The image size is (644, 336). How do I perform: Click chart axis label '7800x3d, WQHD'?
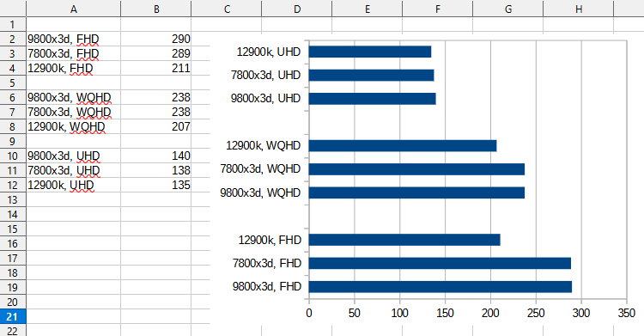point(260,169)
